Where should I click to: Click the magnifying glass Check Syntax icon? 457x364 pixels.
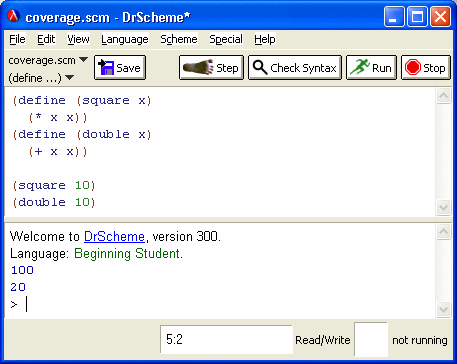click(x=260, y=67)
